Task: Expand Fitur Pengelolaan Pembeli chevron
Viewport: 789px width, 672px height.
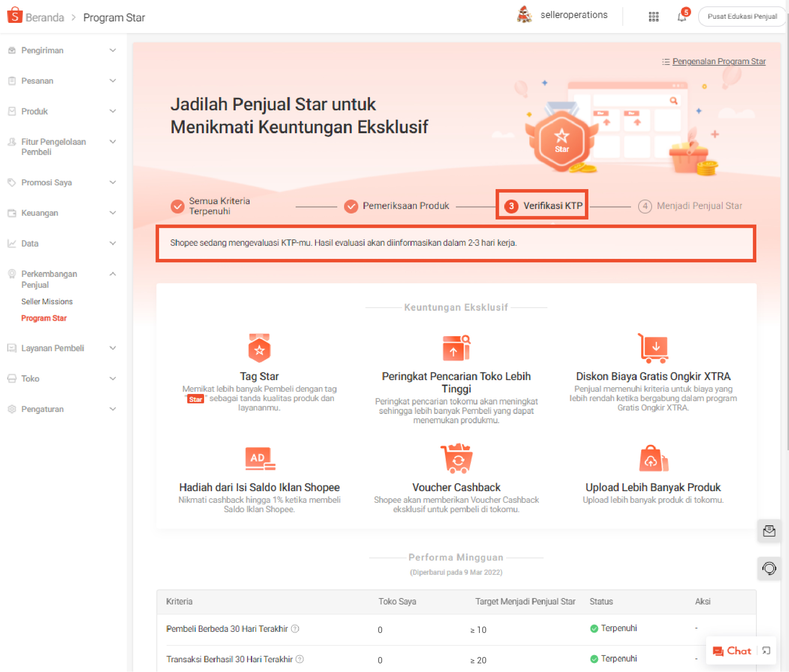Action: [x=113, y=141]
